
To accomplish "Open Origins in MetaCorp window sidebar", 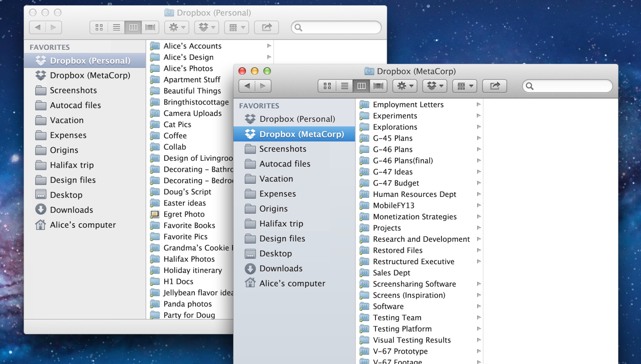I will point(294,209).
